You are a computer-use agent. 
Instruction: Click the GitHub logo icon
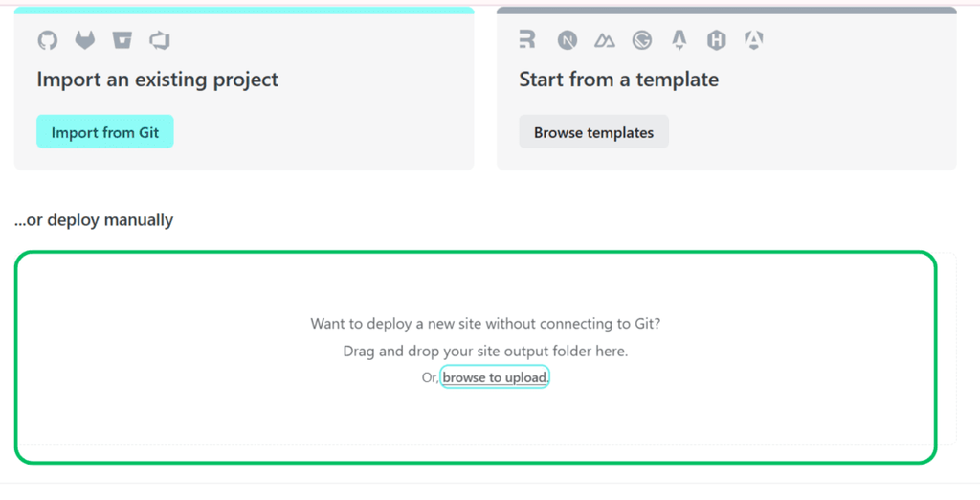point(47,40)
